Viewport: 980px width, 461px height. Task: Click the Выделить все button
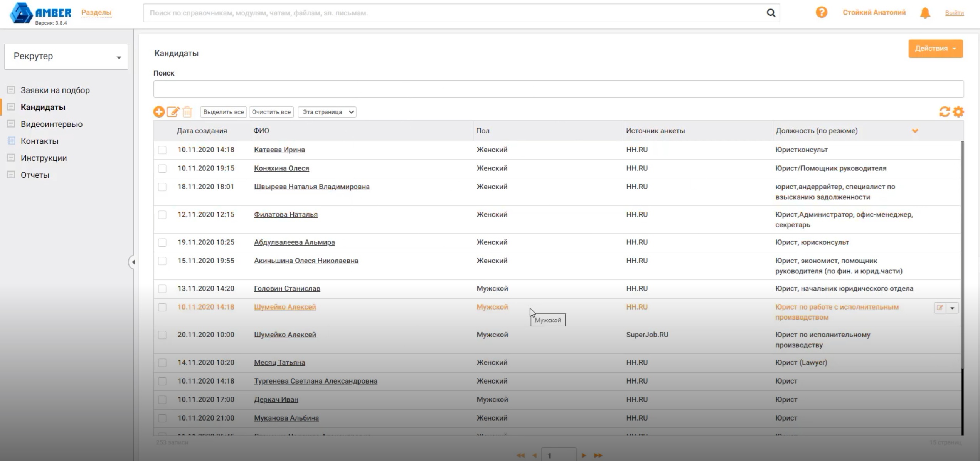(224, 112)
